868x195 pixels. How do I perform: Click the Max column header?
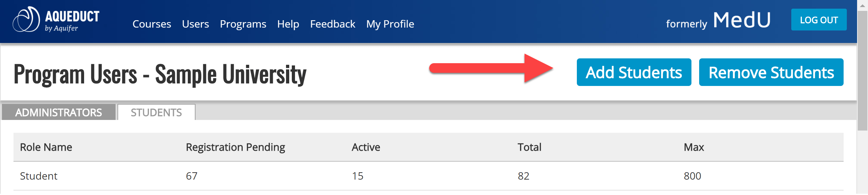tap(694, 148)
